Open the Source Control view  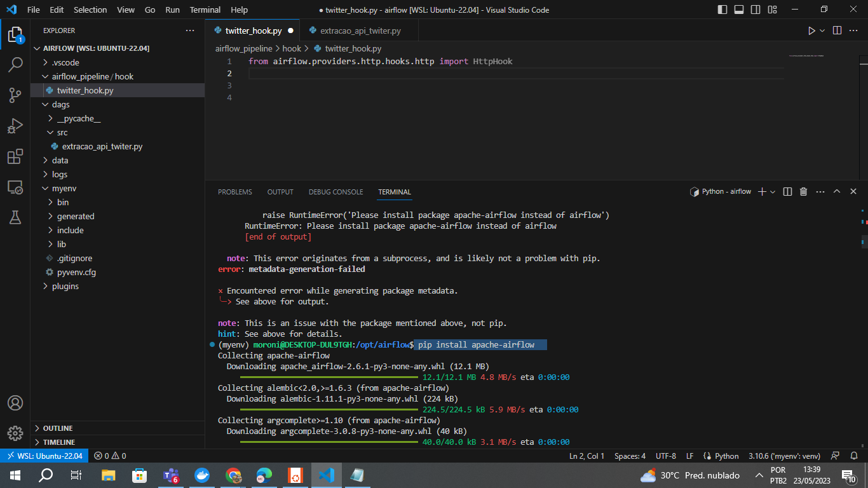pos(15,95)
